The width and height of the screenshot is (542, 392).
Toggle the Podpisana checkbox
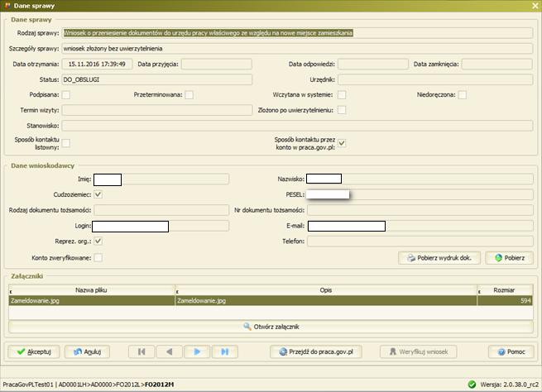66,94
